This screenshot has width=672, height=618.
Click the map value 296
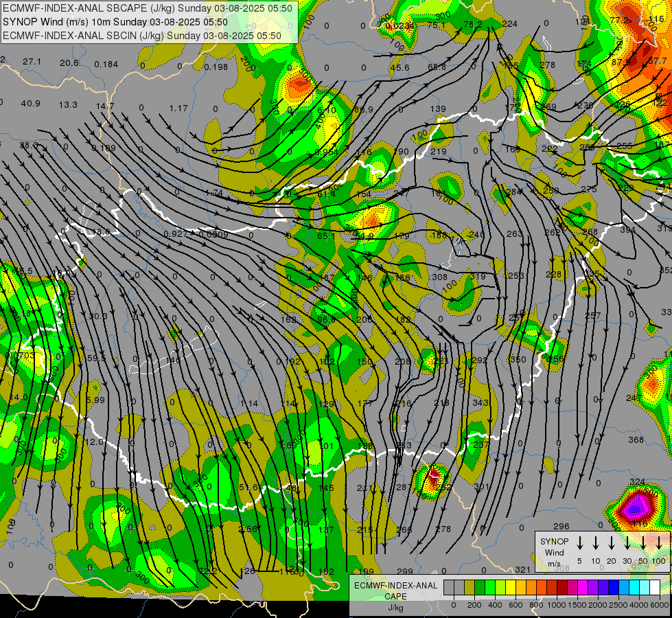561,526
